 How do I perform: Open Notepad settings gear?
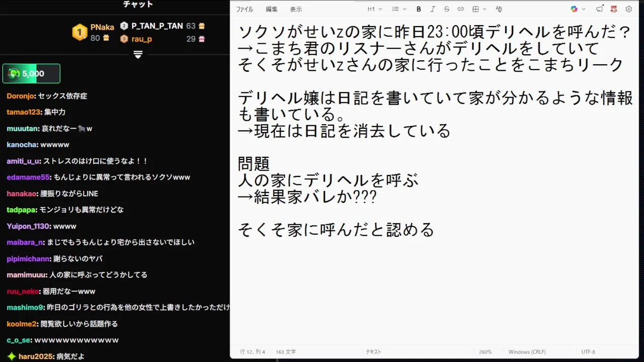628,9
